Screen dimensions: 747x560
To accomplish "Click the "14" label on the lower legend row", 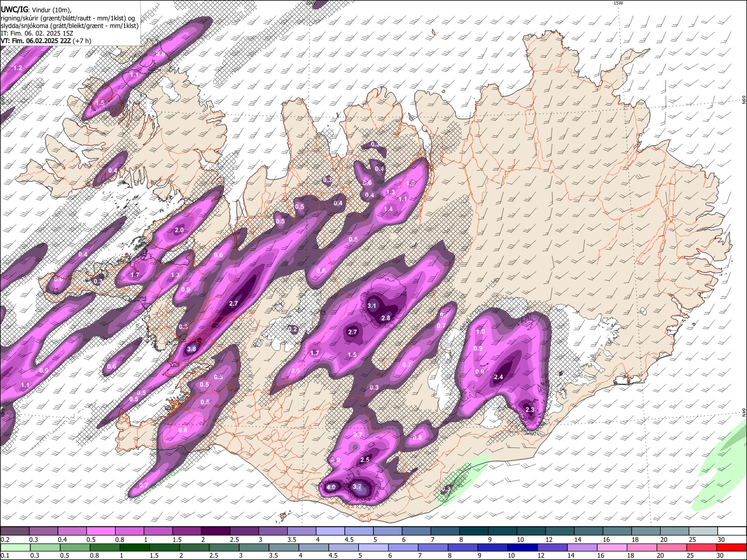I will pyautogui.click(x=571, y=555).
